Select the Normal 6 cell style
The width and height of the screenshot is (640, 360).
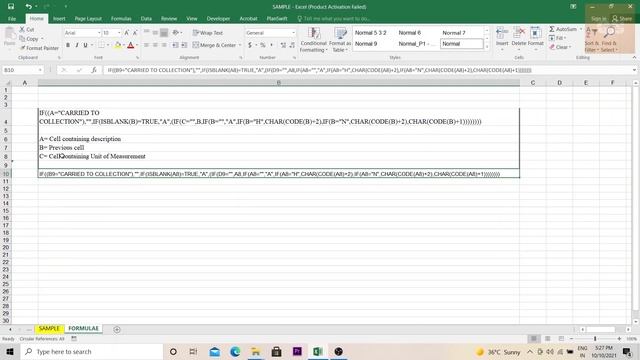pyautogui.click(x=409, y=33)
